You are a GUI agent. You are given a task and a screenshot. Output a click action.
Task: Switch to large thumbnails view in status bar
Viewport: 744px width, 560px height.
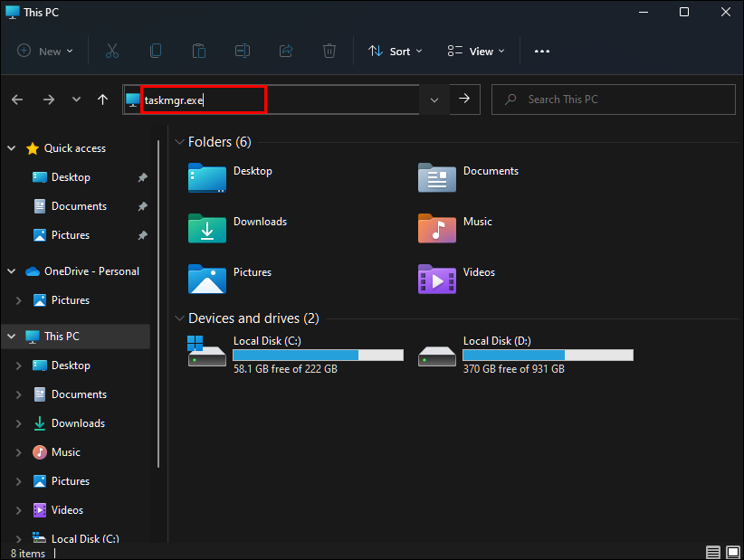(x=731, y=552)
